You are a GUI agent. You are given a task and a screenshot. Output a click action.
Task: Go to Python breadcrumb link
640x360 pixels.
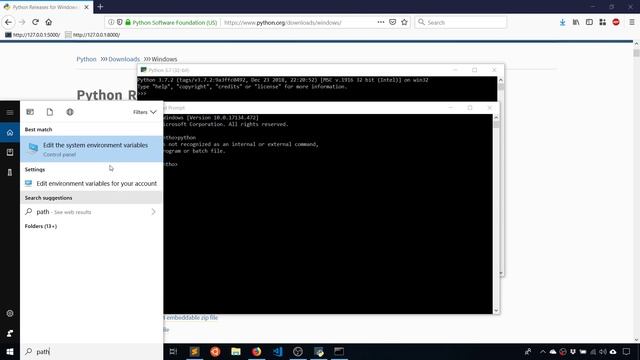86,59
